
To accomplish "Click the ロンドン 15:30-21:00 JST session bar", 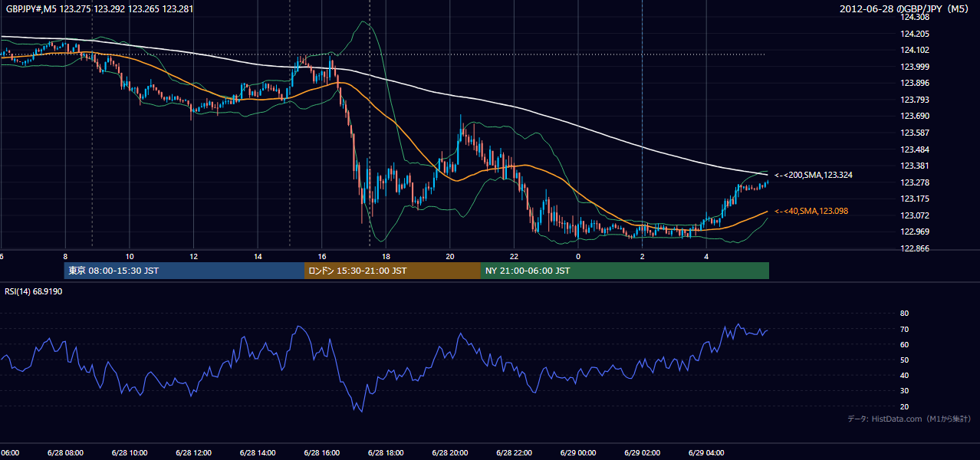I will 392,271.
